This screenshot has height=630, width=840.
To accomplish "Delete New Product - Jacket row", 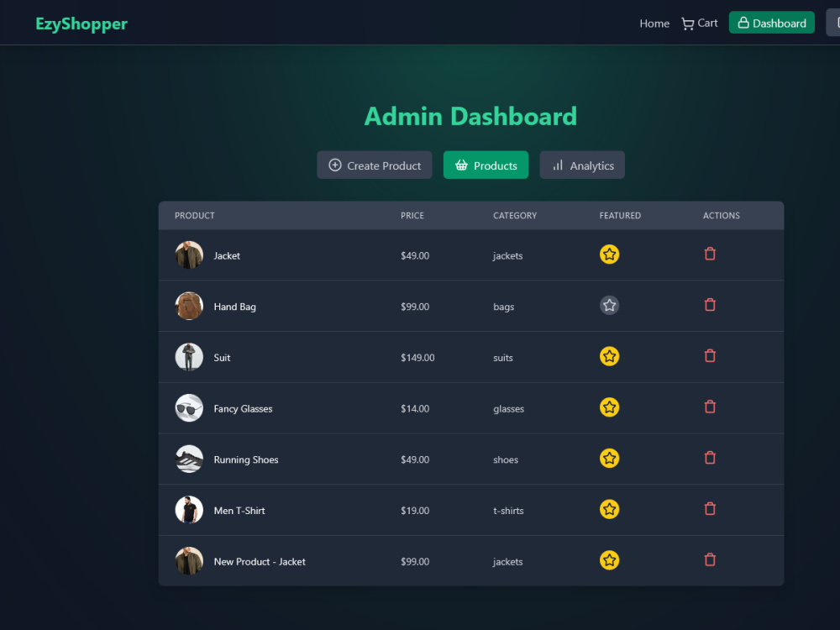I will (x=710, y=559).
